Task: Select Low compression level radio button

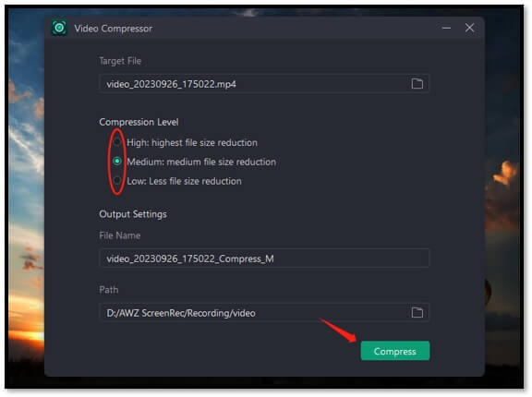Action: 117,180
